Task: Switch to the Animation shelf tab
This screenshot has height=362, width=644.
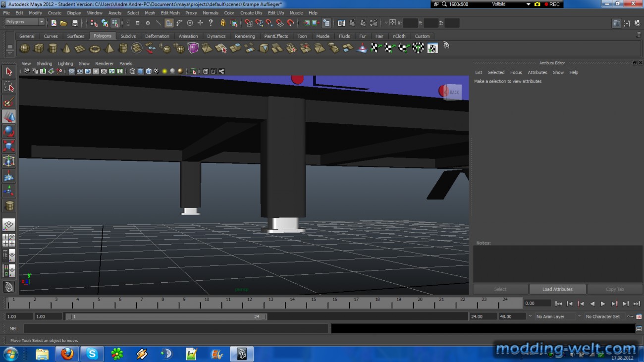Action: point(188,36)
